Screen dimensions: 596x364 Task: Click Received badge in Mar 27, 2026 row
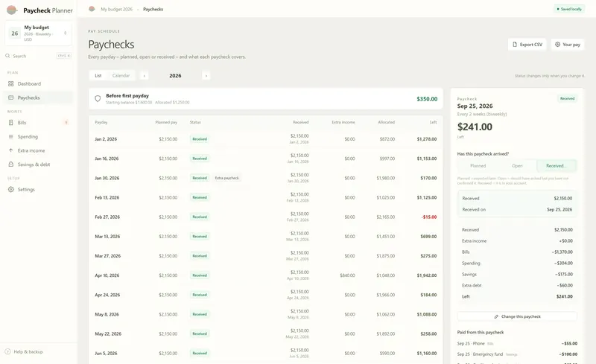(200, 256)
